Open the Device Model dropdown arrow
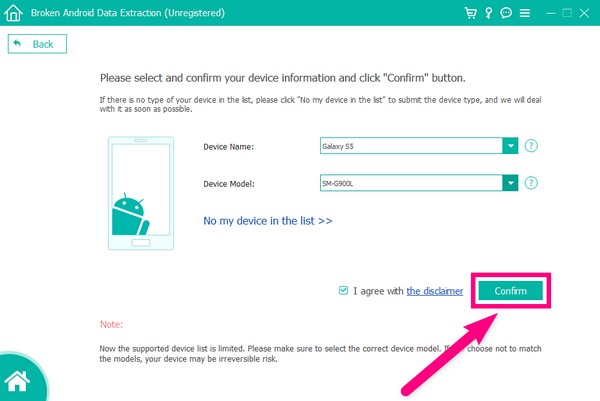The image size is (600, 401). [510, 183]
